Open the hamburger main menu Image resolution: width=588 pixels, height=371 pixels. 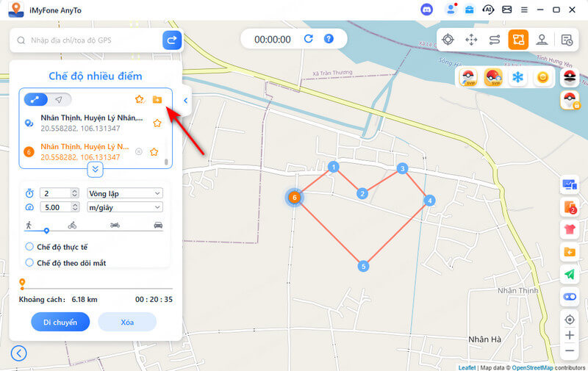pos(524,10)
